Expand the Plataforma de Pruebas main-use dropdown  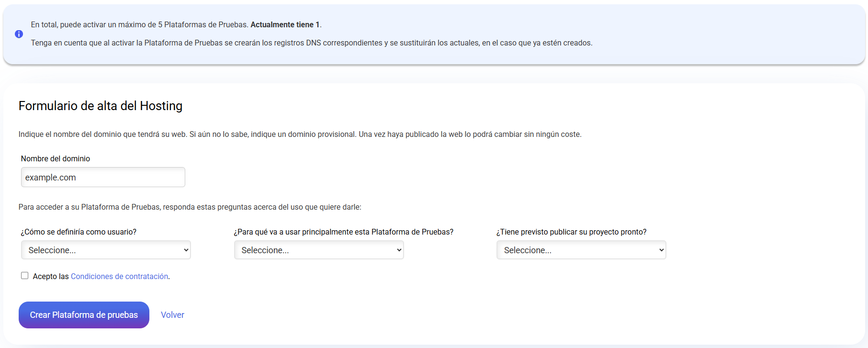(x=319, y=250)
